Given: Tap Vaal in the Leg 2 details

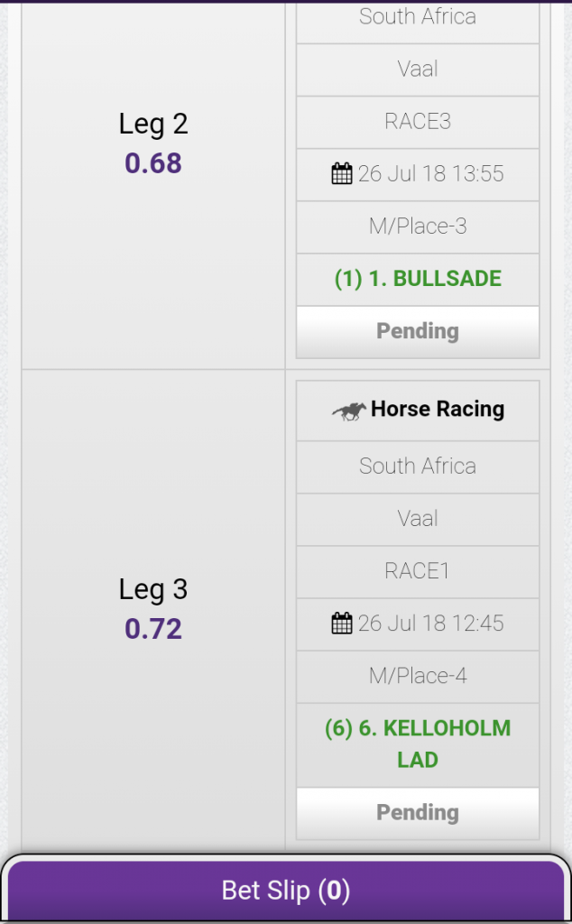Looking at the screenshot, I should tap(418, 69).
